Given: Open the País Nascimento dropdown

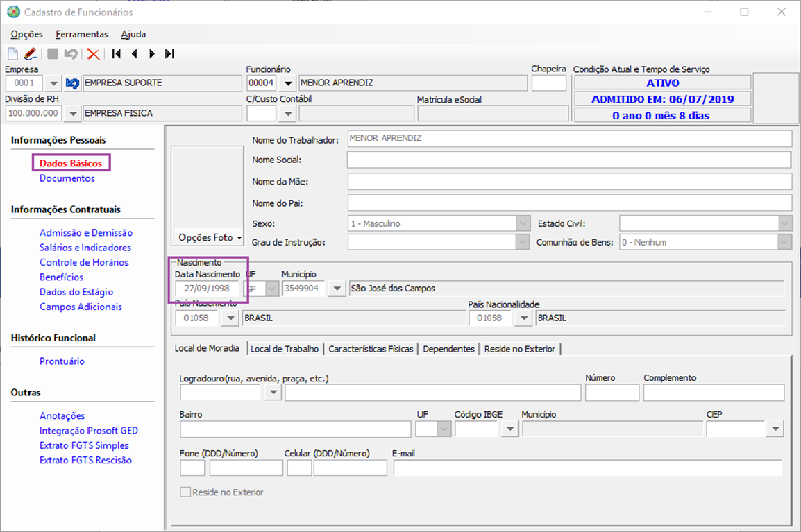Looking at the screenshot, I should [230, 318].
